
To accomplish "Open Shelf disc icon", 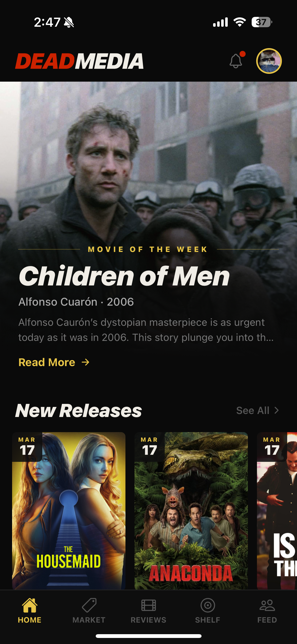I will [208, 605].
